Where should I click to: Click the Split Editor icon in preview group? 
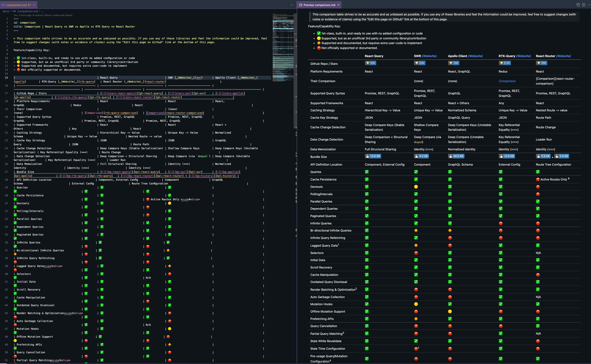click(x=583, y=5)
